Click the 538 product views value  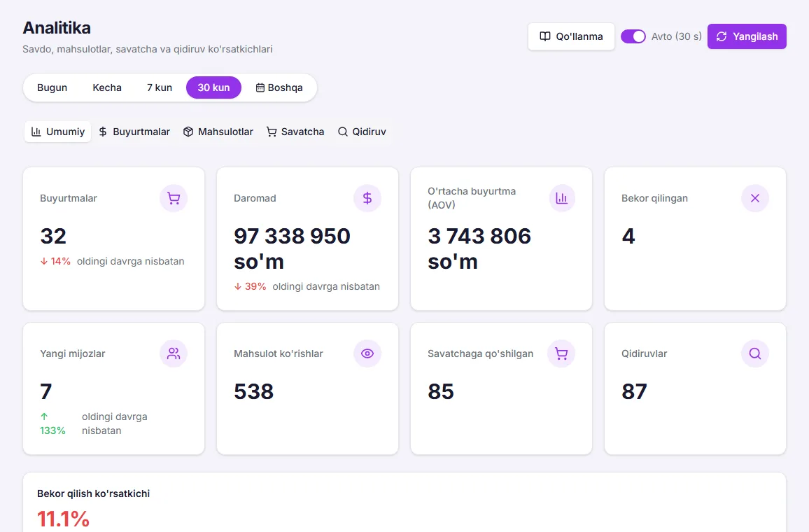click(254, 391)
